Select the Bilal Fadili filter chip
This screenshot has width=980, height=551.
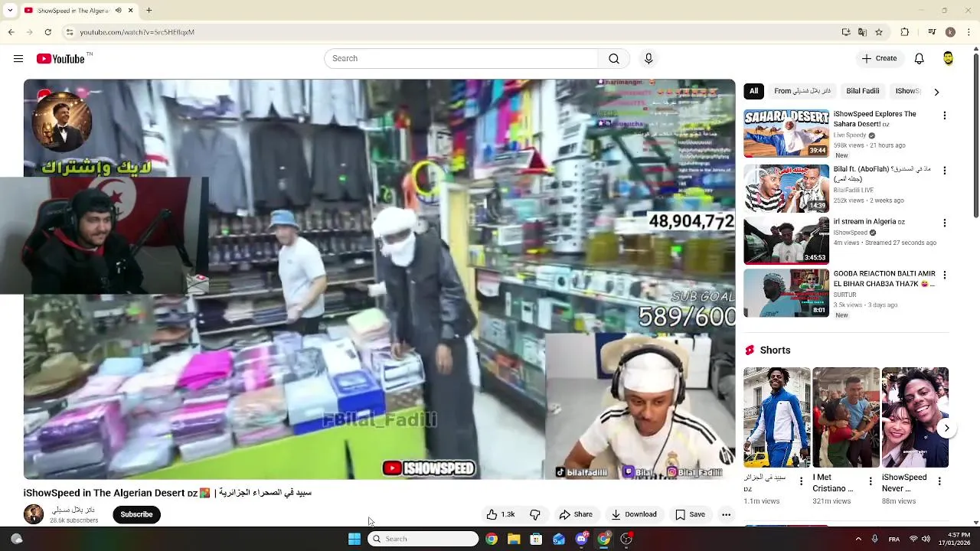coord(862,91)
